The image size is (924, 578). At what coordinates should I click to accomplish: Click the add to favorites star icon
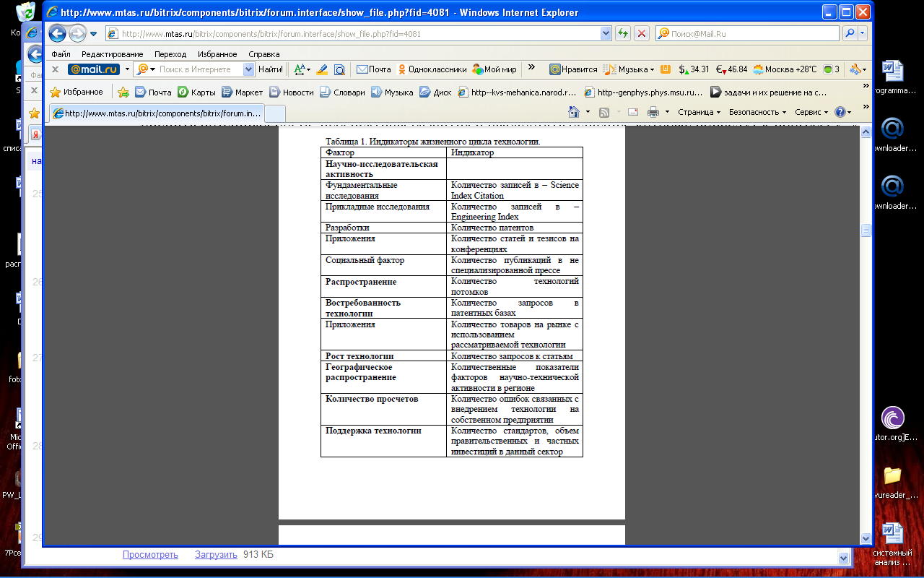point(123,92)
